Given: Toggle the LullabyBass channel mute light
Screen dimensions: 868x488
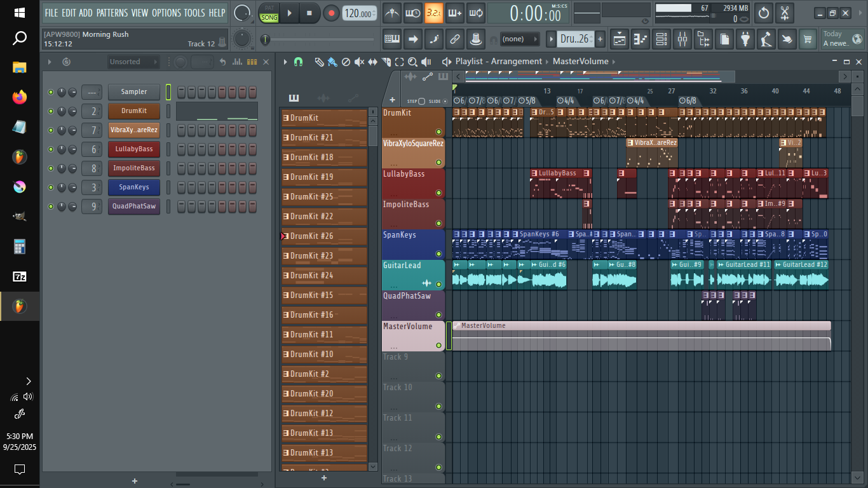Looking at the screenshot, I should coord(51,149).
